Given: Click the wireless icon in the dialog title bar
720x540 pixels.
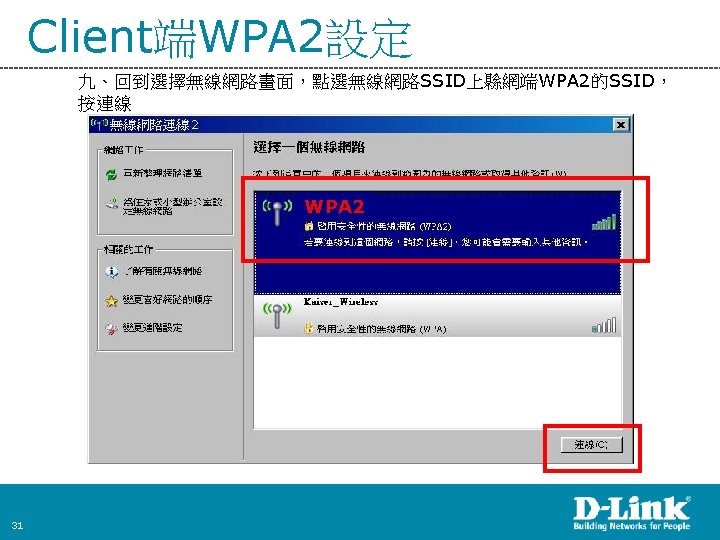Looking at the screenshot, I should [x=99, y=124].
